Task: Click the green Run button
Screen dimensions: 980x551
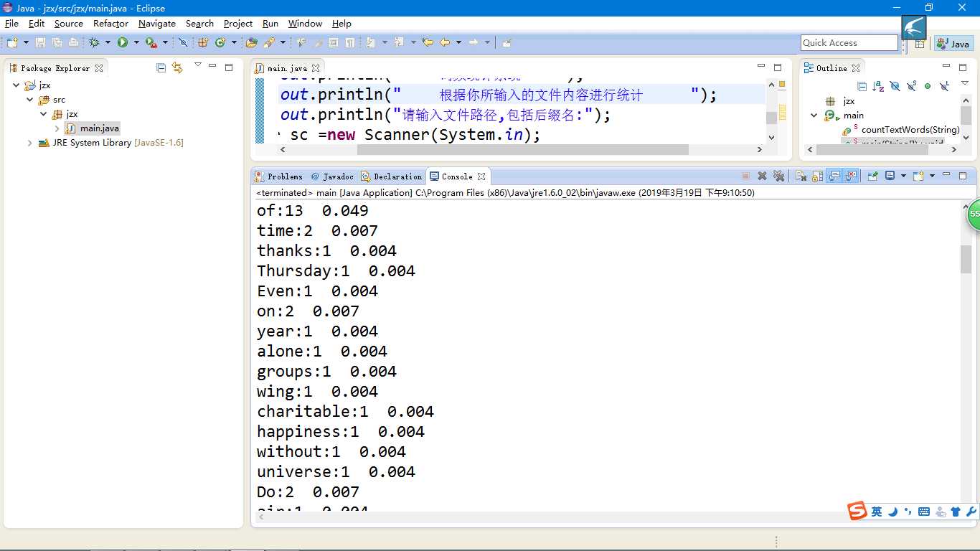Action: click(123, 43)
